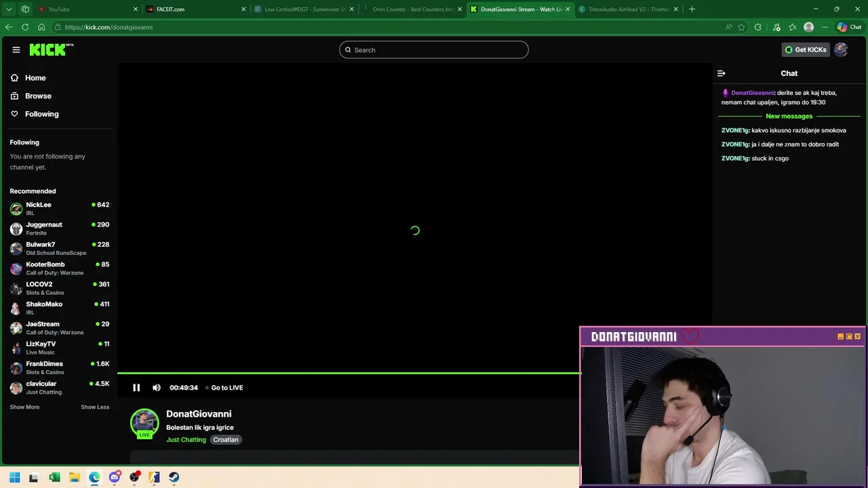The width and height of the screenshot is (868, 488).
Task: Open Edge Copilot Chat button
Action: [849, 27]
